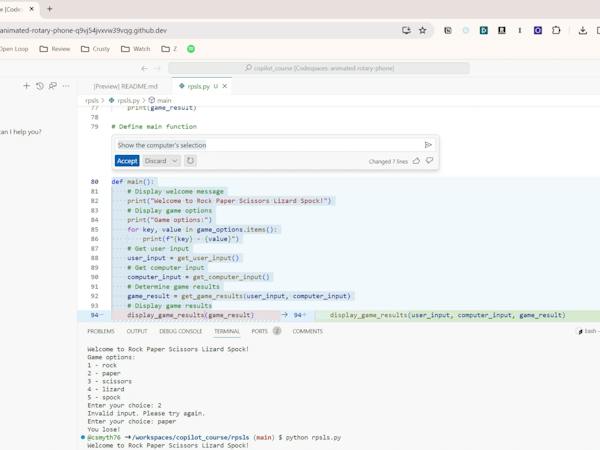Image resolution: width=600 pixels, height=450 pixels.
Task: Click the bash terminal selector
Action: click(x=589, y=331)
